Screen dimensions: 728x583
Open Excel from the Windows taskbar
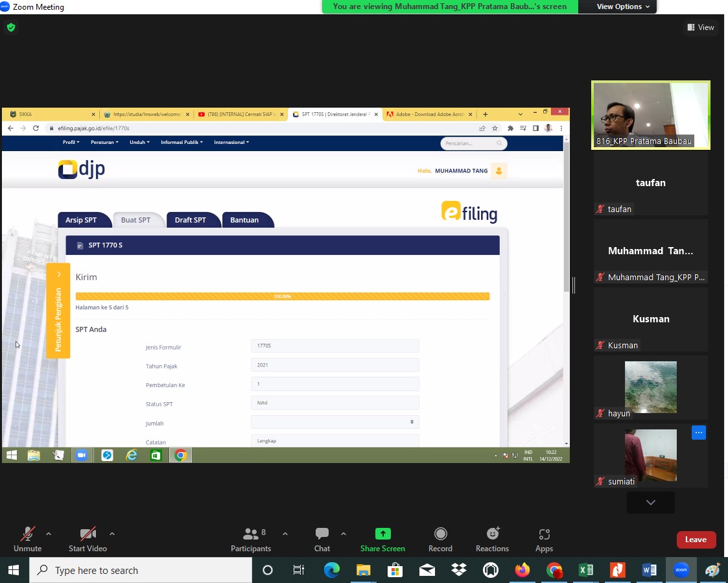point(585,571)
